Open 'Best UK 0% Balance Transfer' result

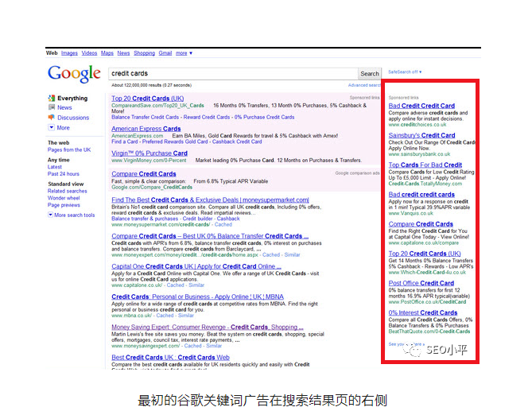click(210, 236)
